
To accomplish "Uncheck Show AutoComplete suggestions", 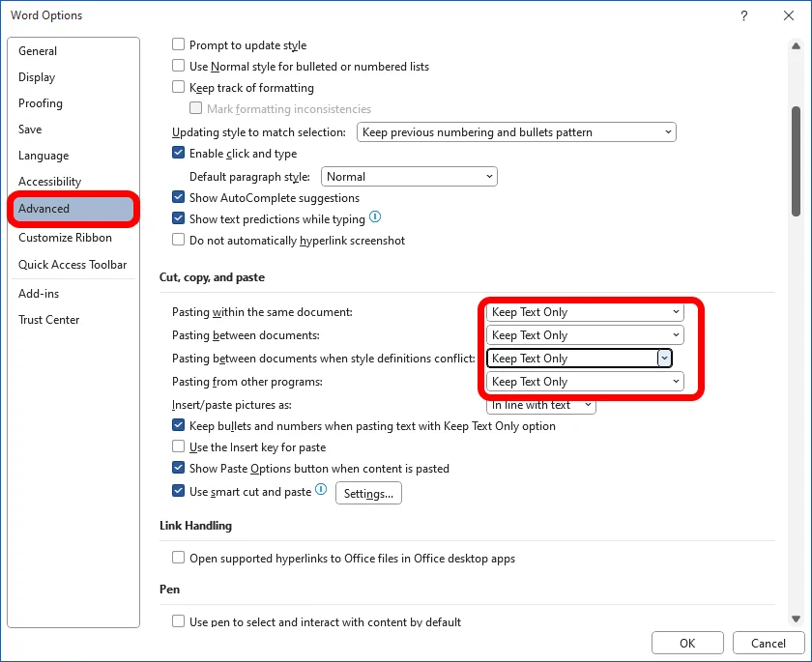I will pos(178,198).
